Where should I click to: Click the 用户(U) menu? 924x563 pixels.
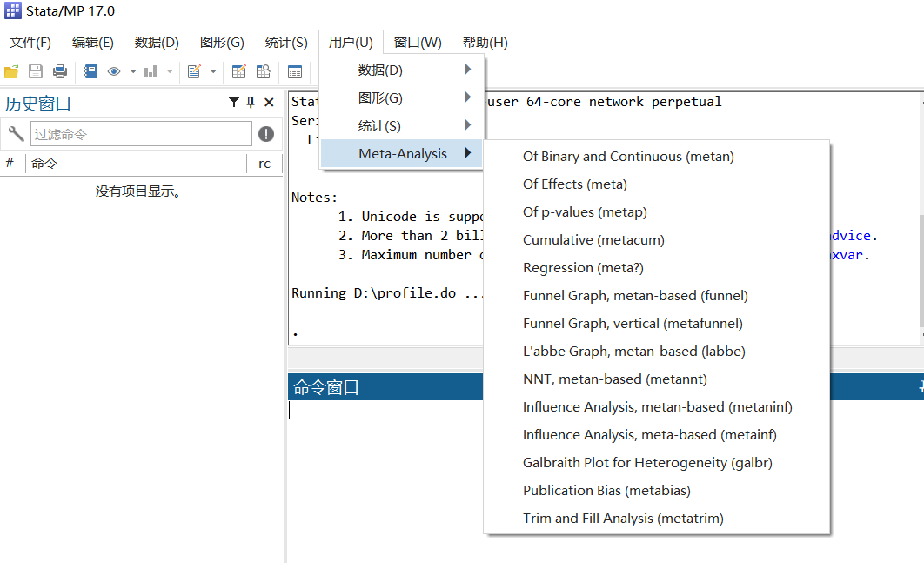pos(351,43)
